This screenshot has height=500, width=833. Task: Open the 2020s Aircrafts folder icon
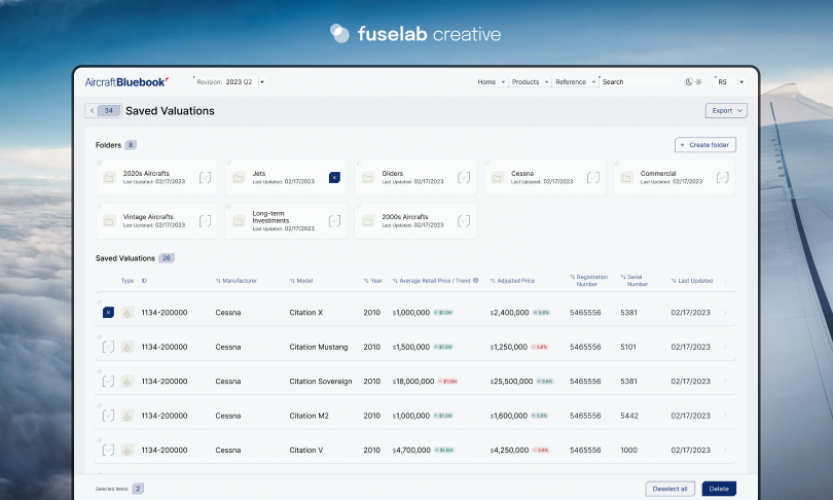click(109, 178)
